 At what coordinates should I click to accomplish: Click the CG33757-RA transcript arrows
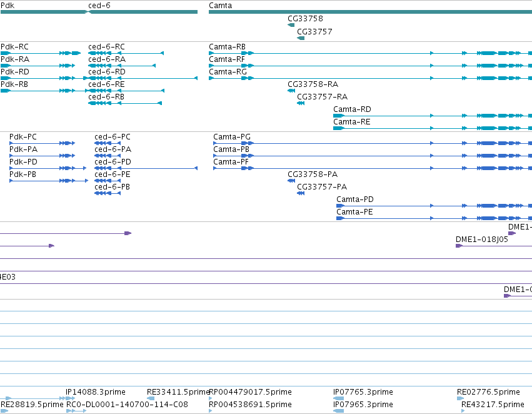tap(301, 103)
